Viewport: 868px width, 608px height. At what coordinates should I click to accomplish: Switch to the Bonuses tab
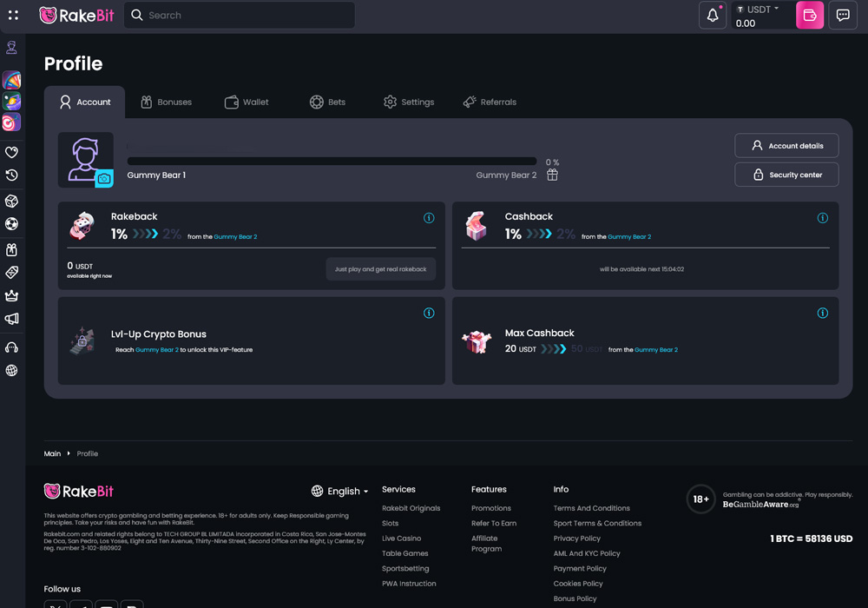166,102
